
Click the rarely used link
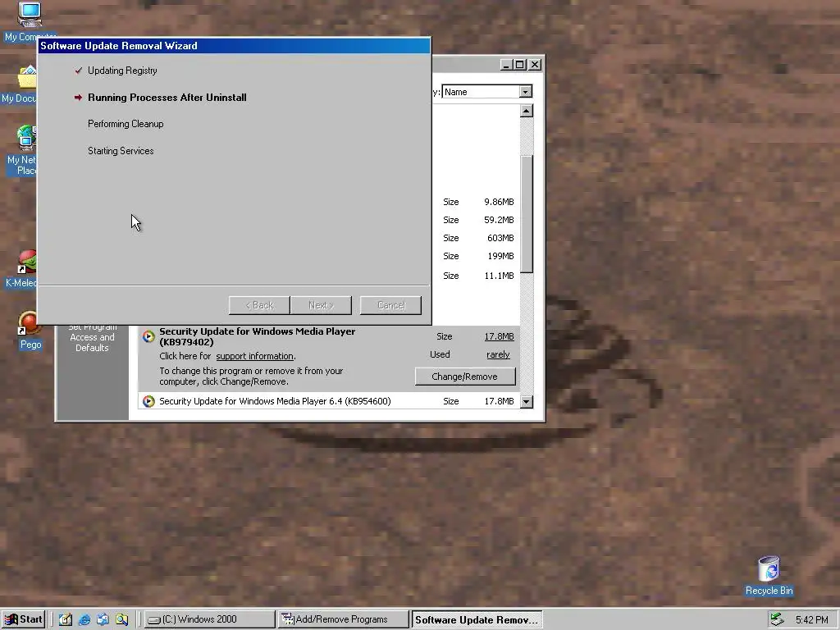pos(498,354)
